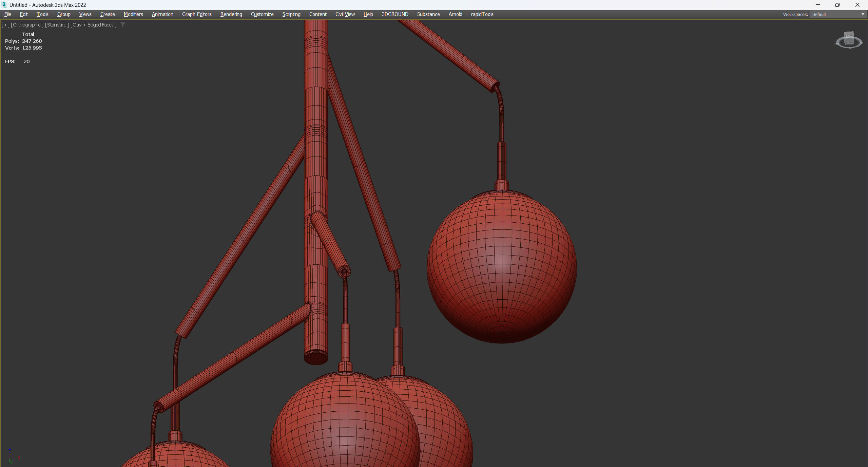Open the Views menu
Viewport: 868px width, 467px height.
[85, 14]
